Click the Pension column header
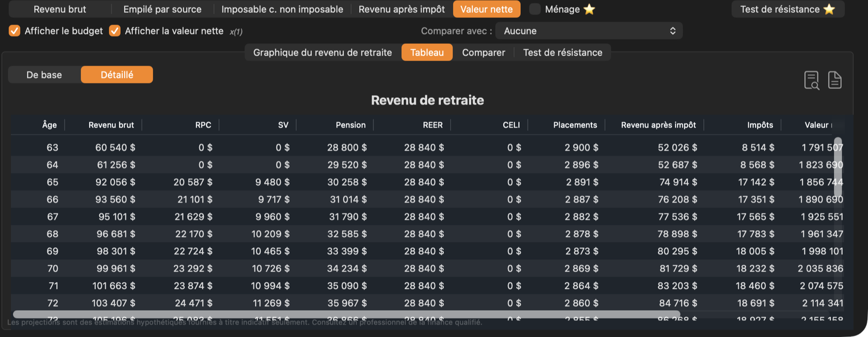Screen dimensions: 868x337 (351, 125)
